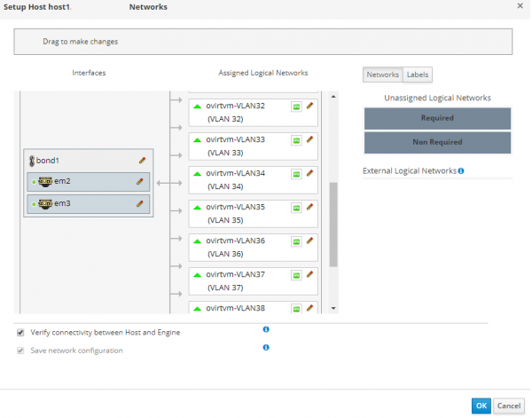532x418 pixels.
Task: Cancel the host network setup
Action: (x=508, y=406)
